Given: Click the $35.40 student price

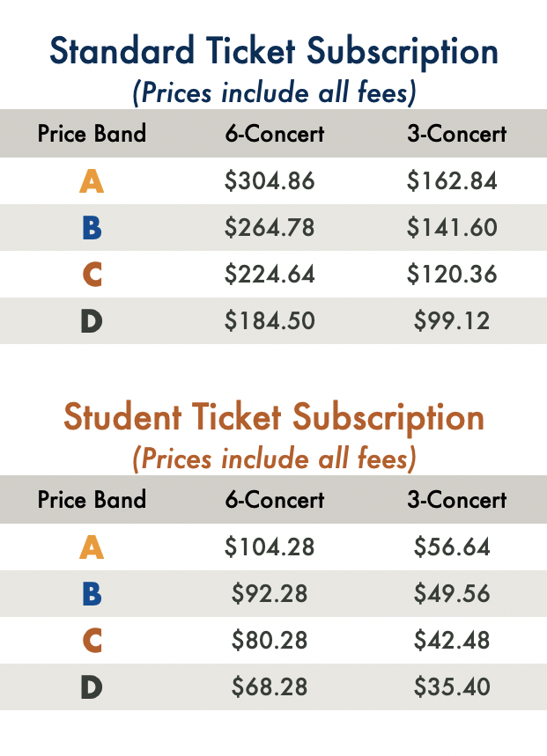Looking at the screenshot, I should pos(452,686).
